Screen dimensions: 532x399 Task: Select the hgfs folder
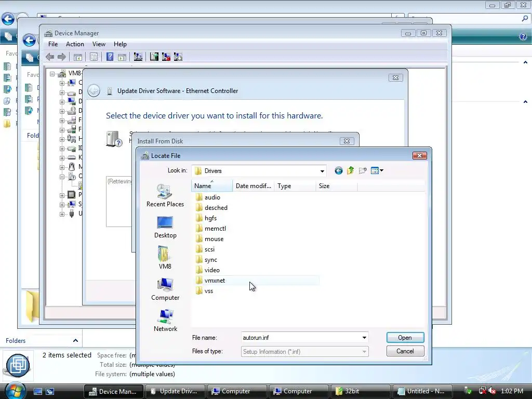(206, 218)
